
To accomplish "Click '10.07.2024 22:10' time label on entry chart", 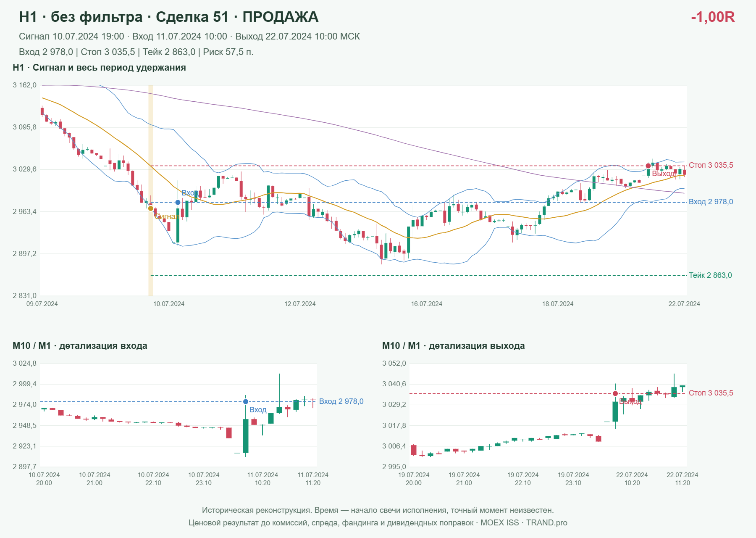I will (153, 479).
